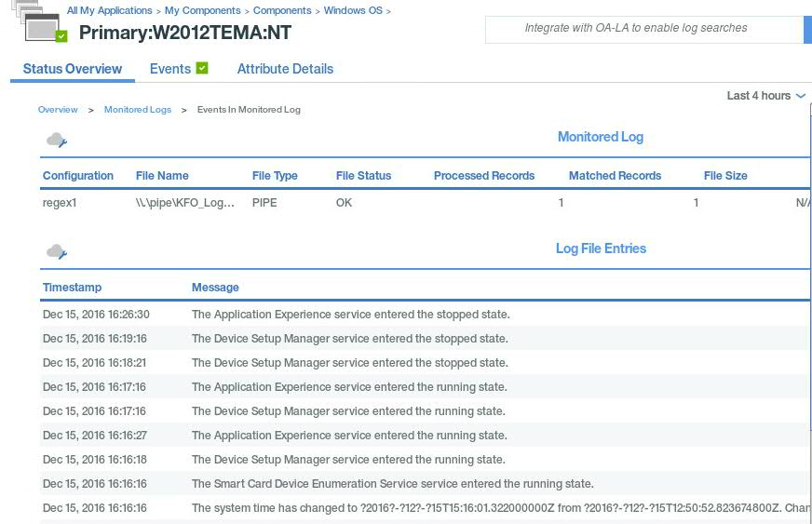Click the green check icon next to Events
The width and height of the screenshot is (812, 524).
tap(202, 68)
